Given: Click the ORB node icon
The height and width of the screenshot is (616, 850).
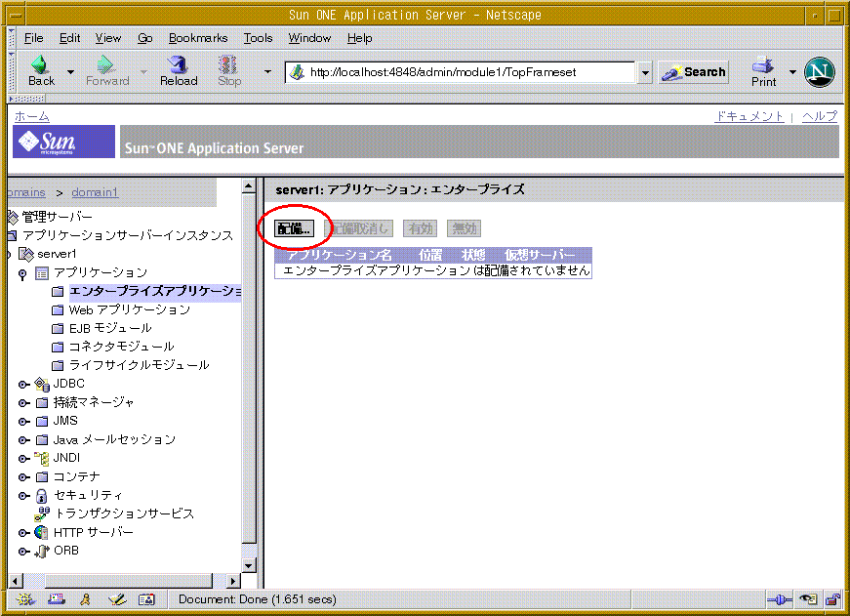Looking at the screenshot, I should click(x=42, y=551).
